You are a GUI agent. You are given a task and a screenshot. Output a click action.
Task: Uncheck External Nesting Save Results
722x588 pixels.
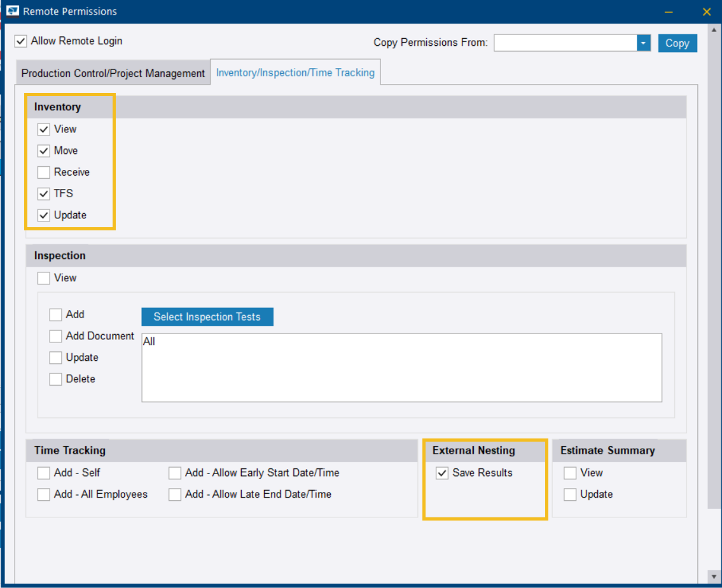click(x=442, y=473)
